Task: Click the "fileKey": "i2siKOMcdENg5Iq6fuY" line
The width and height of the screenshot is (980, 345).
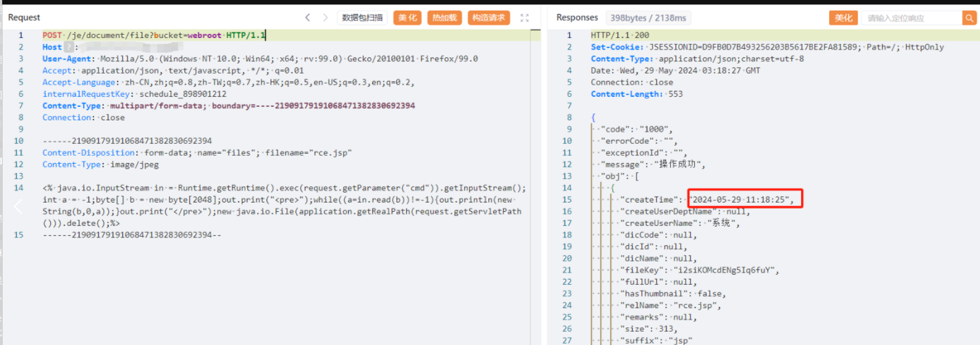Action: coord(700,270)
